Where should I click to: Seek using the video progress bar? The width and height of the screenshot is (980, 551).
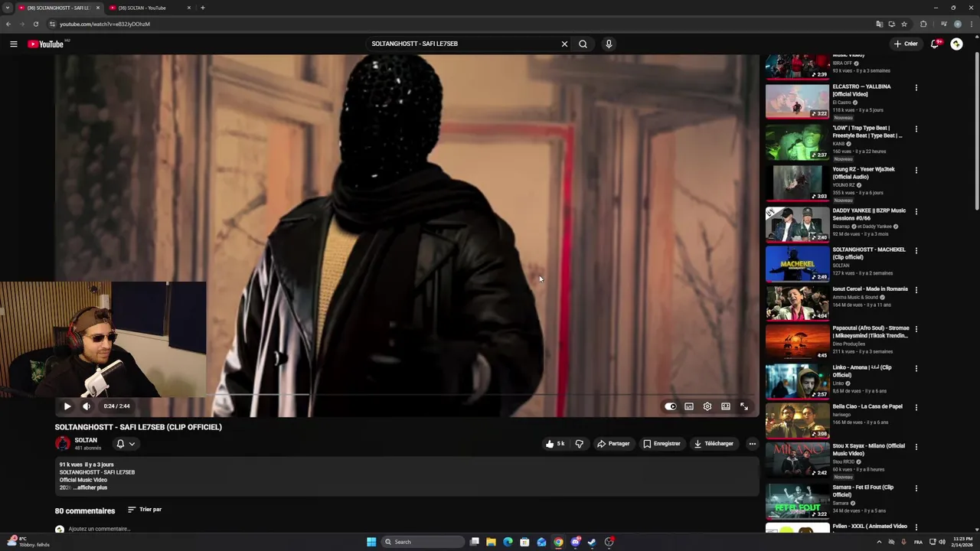[x=407, y=395]
